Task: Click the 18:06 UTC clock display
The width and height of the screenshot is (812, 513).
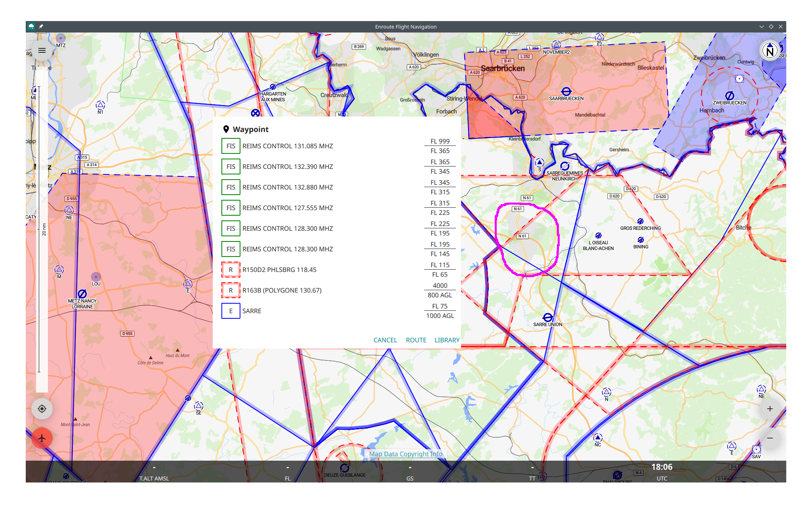Action: point(662,471)
